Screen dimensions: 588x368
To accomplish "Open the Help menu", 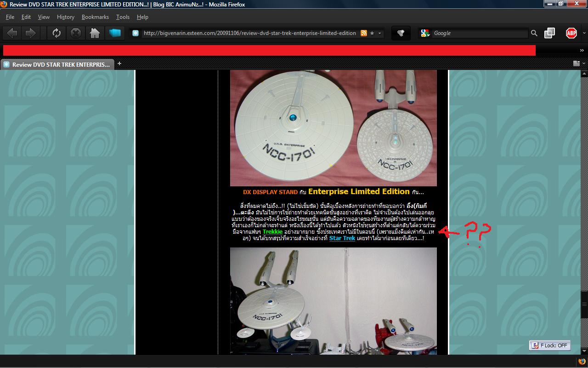I will tap(142, 17).
